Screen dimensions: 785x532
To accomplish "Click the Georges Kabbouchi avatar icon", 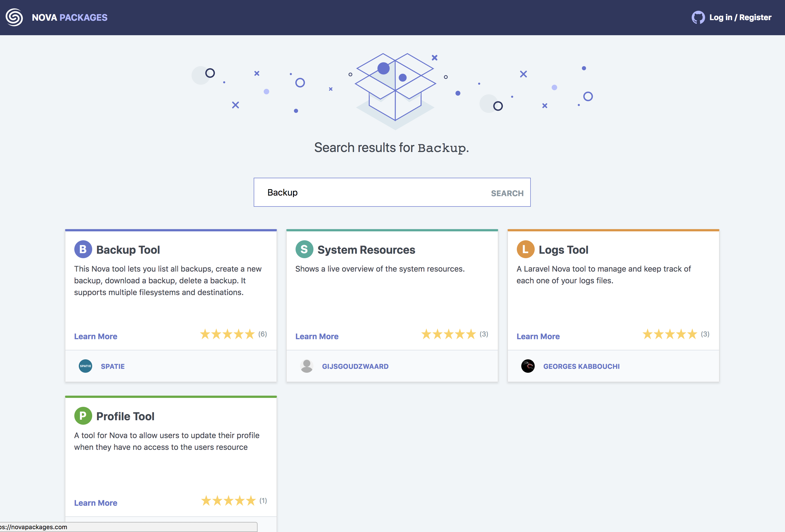I will pyautogui.click(x=528, y=366).
